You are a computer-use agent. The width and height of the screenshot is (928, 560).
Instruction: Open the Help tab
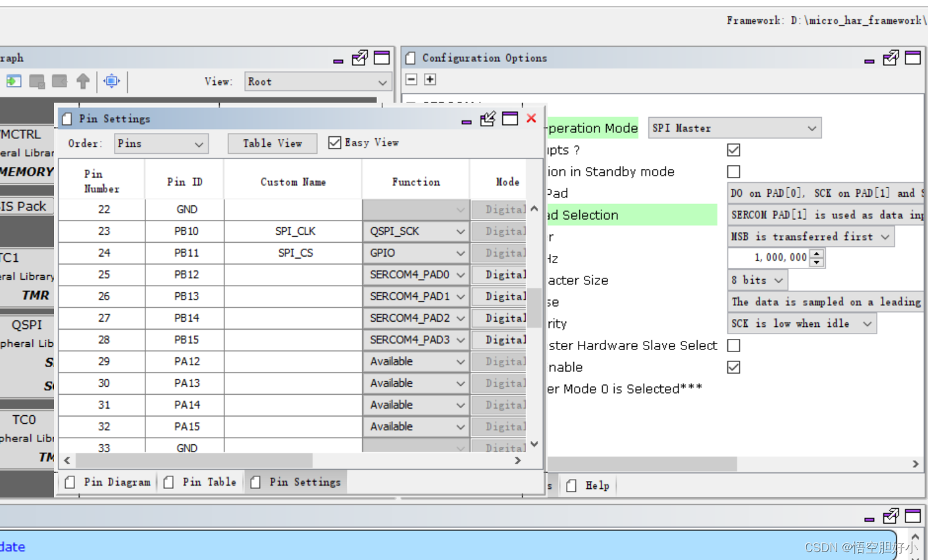coord(588,486)
